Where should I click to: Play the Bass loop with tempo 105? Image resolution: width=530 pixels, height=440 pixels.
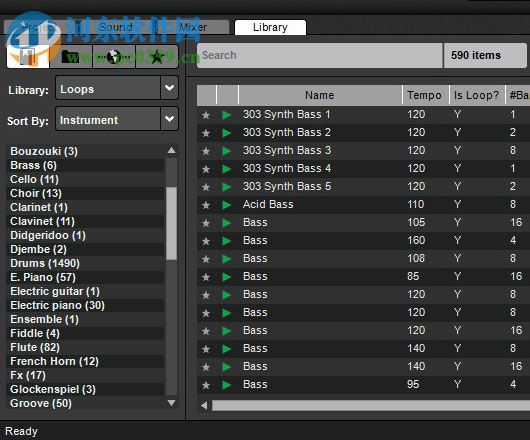pos(226,223)
